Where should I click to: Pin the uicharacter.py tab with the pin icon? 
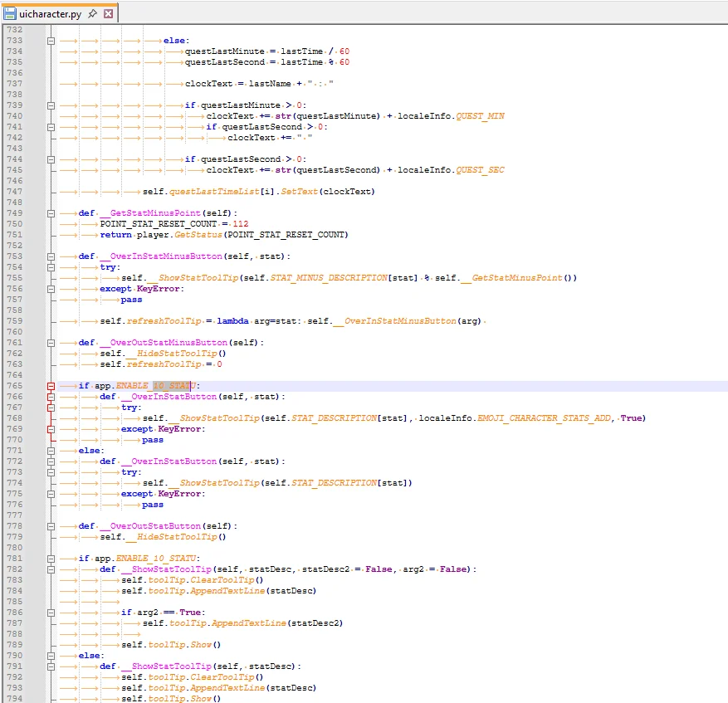pyautogui.click(x=92, y=14)
